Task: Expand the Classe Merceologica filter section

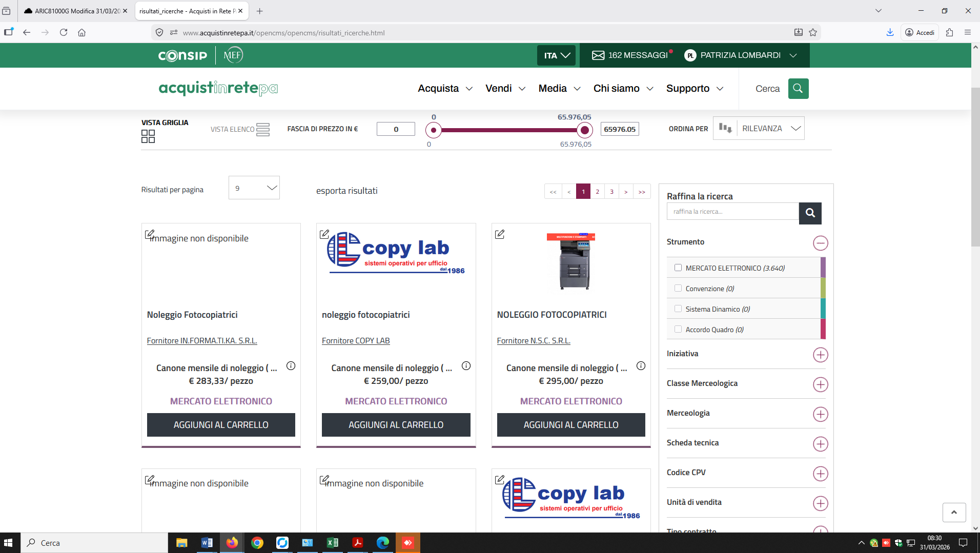Action: pos(820,384)
